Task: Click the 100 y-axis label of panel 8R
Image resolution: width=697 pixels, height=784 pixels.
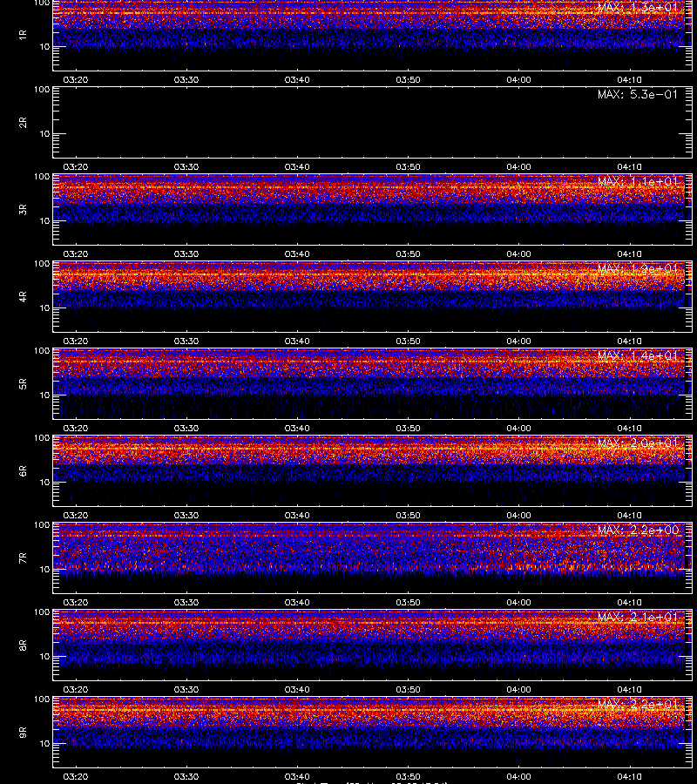Action: [x=42, y=612]
